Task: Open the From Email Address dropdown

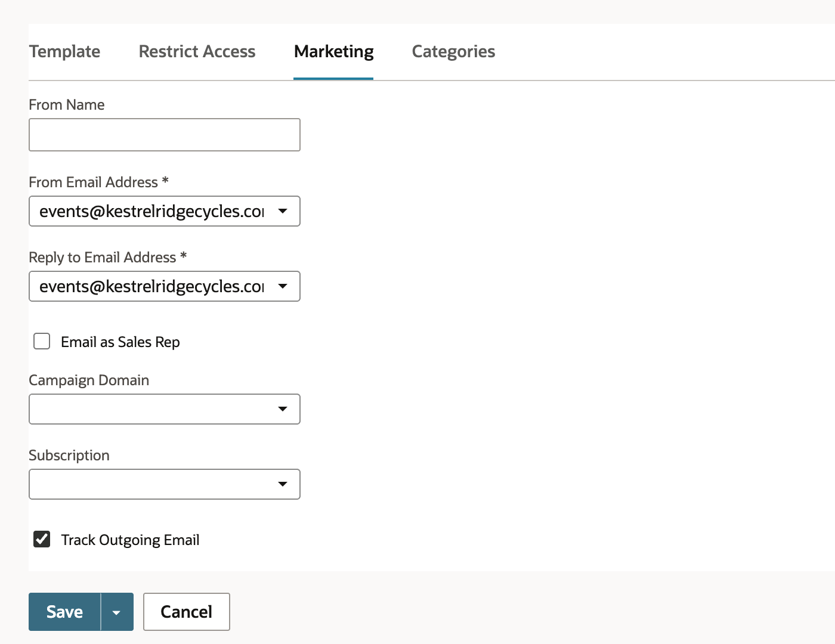Action: pos(165,211)
